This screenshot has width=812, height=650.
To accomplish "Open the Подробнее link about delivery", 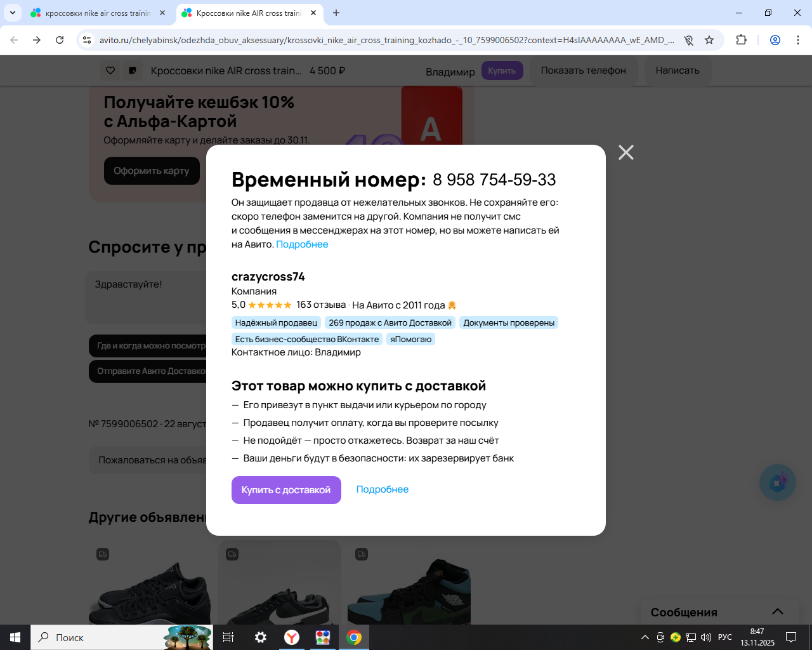I will 383,489.
